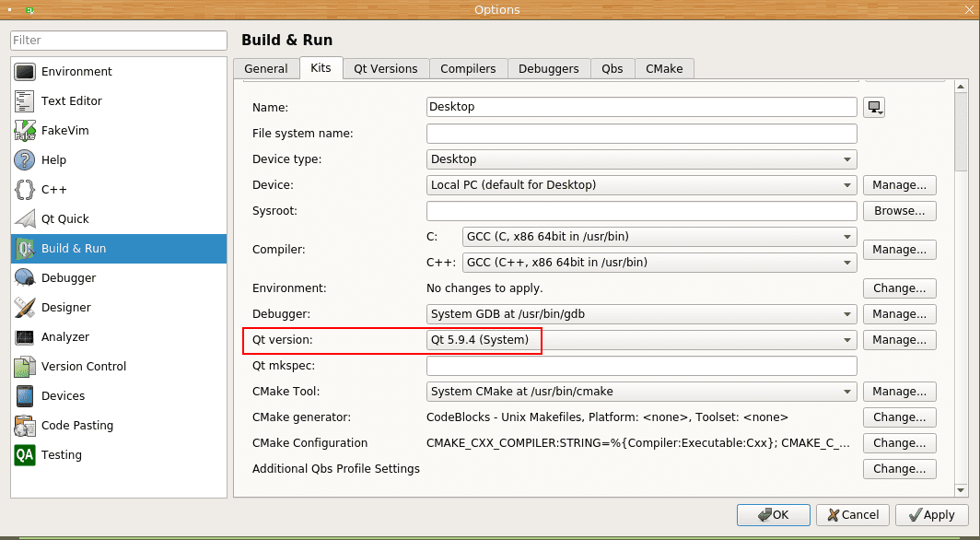Open the Debuggers tab
The height and width of the screenshot is (540, 980).
tap(549, 69)
